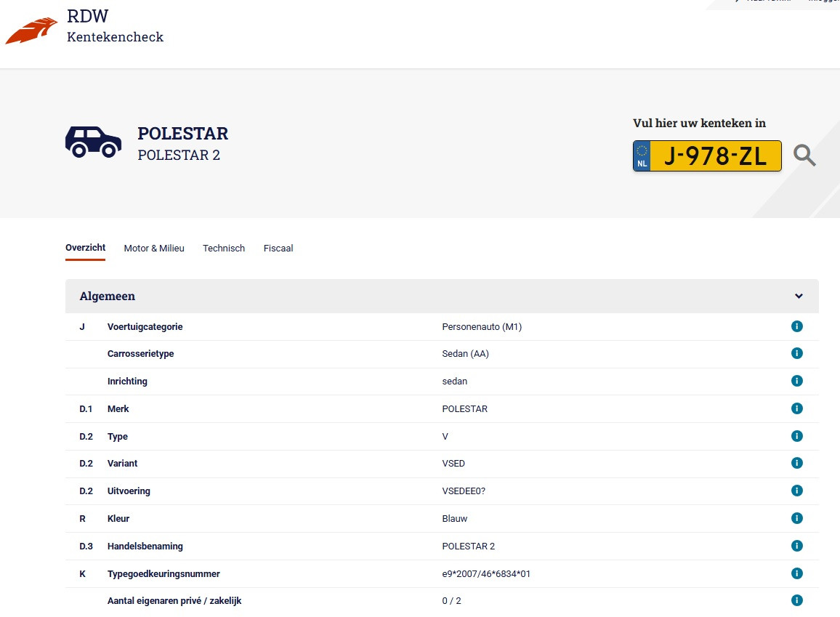The width and height of the screenshot is (840, 617).
Task: Click the Kleur info icon
Action: click(797, 518)
